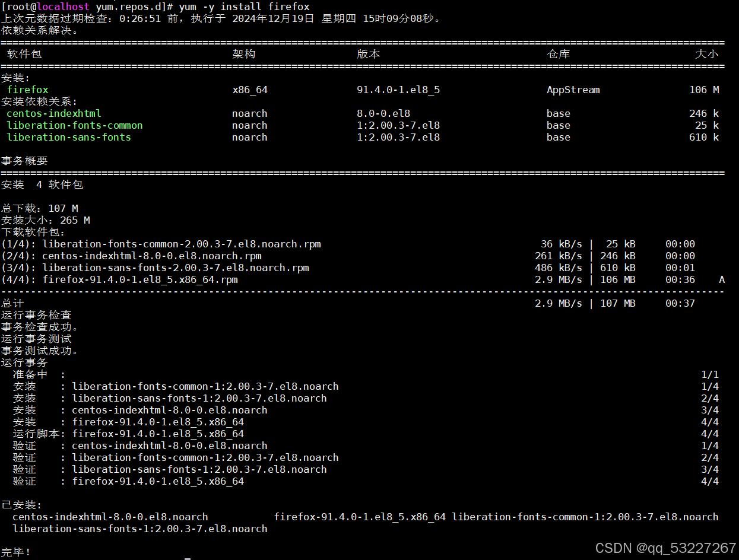Select the liberation-fonts-common dependency line

tap(75, 125)
